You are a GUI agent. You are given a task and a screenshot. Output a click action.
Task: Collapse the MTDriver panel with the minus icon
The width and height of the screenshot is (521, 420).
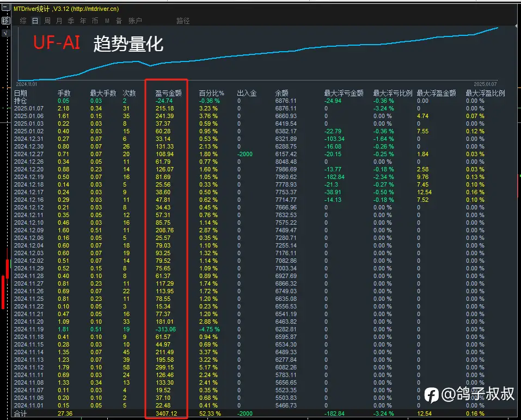tap(6, 8)
